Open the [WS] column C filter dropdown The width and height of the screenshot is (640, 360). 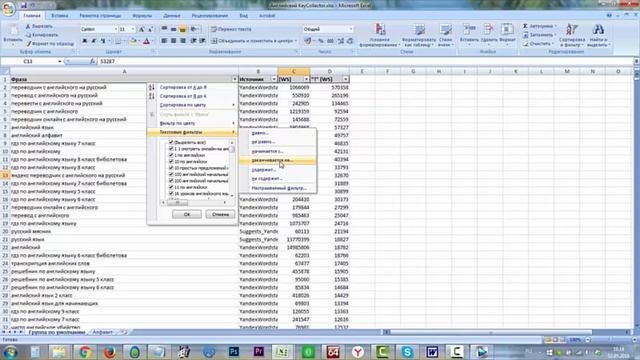(306, 79)
